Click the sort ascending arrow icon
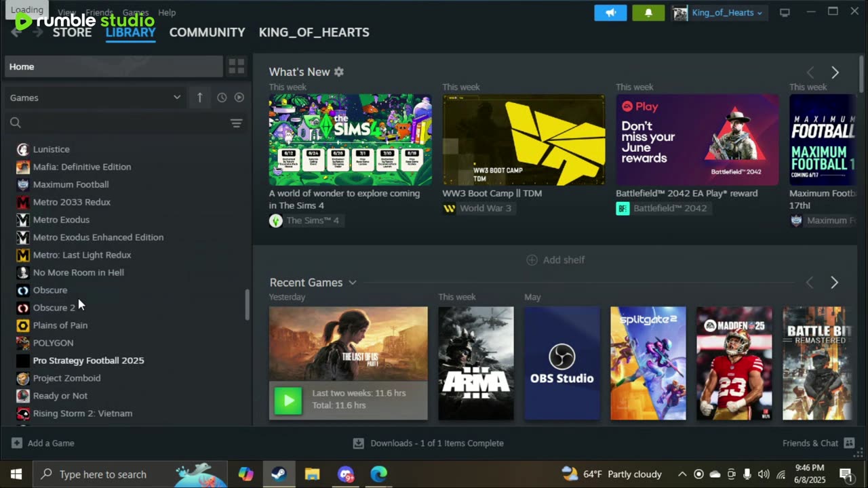This screenshot has width=868, height=488. tap(199, 98)
